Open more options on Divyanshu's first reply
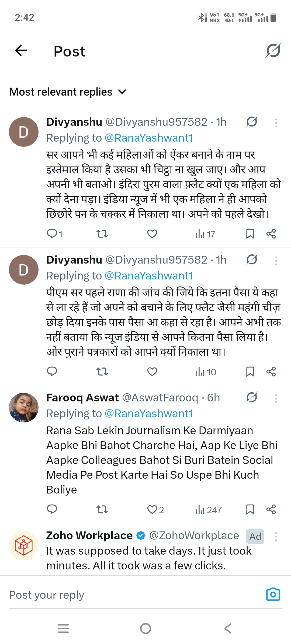291x644 pixels. click(276, 123)
